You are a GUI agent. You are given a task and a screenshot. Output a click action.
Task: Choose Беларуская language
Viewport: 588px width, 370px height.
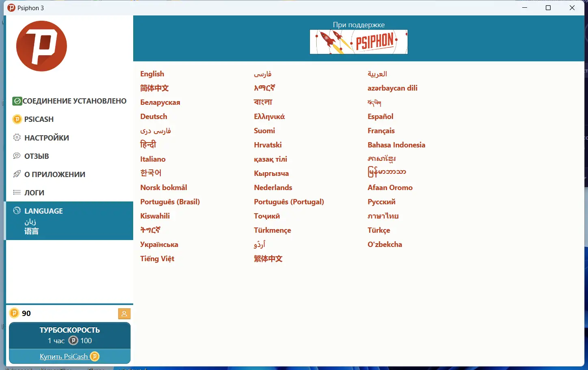(160, 102)
